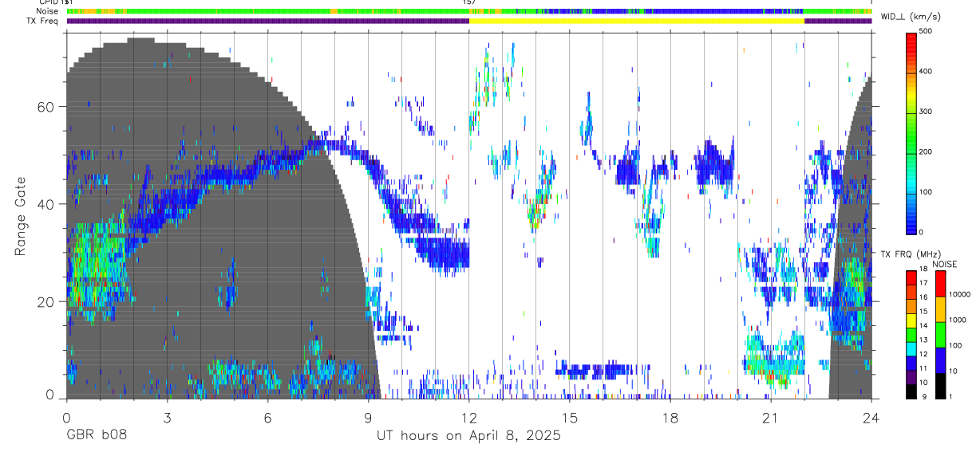Click the 18 hour tick label on time axis
This screenshot has height=452, width=980.
(x=670, y=418)
